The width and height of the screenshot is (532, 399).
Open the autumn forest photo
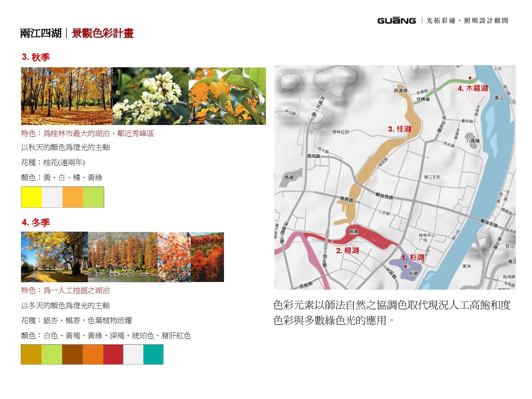click(x=66, y=96)
